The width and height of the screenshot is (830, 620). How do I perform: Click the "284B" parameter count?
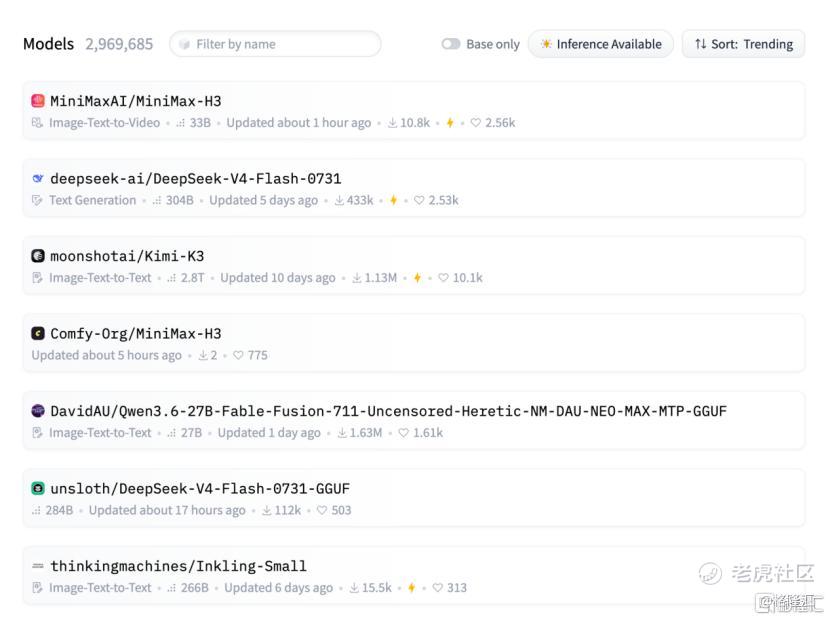[59, 510]
